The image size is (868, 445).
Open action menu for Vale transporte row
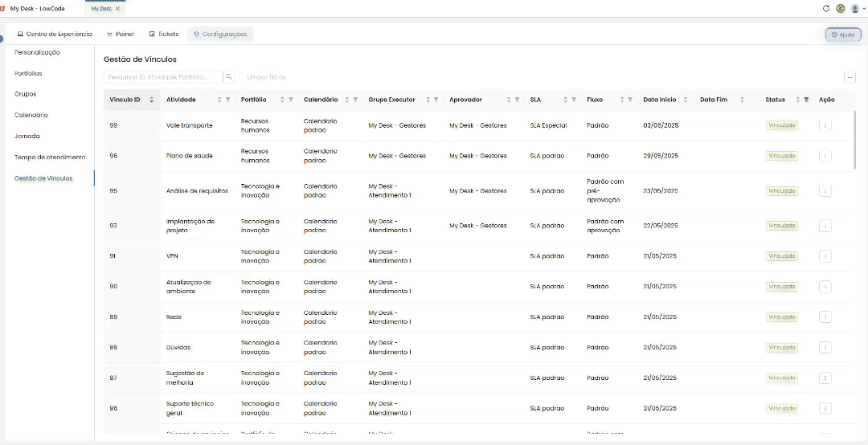pyautogui.click(x=825, y=125)
